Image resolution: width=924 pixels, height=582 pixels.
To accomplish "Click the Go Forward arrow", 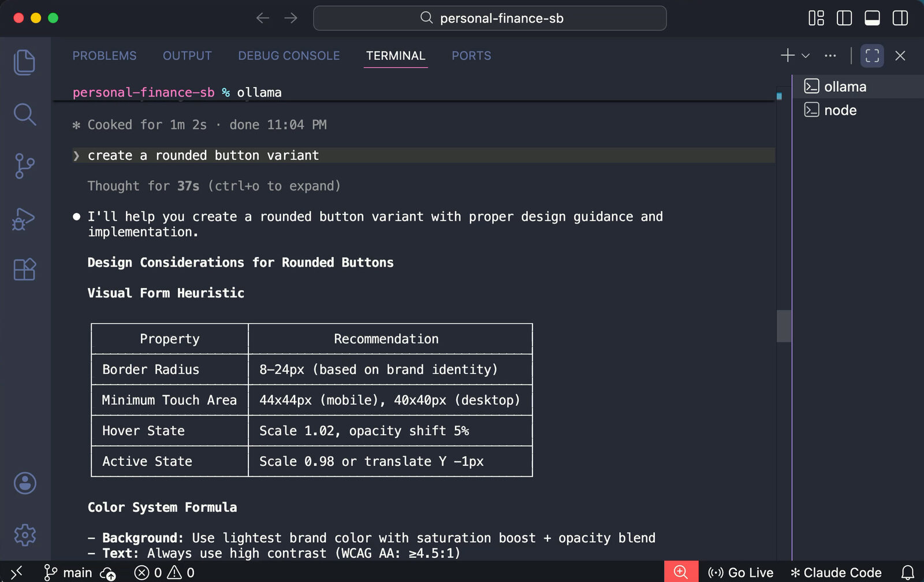I will click(x=290, y=18).
